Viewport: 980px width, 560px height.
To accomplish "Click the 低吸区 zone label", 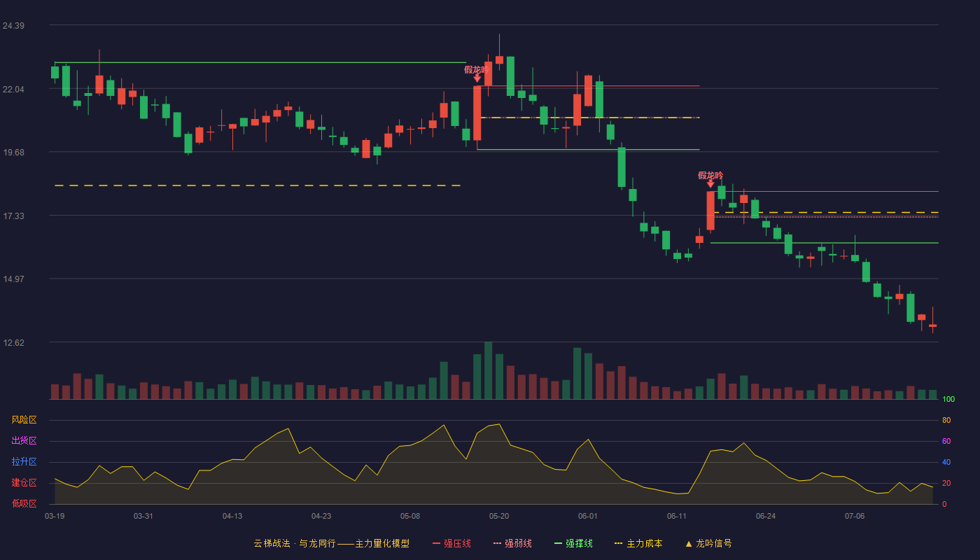I will pyautogui.click(x=24, y=503).
